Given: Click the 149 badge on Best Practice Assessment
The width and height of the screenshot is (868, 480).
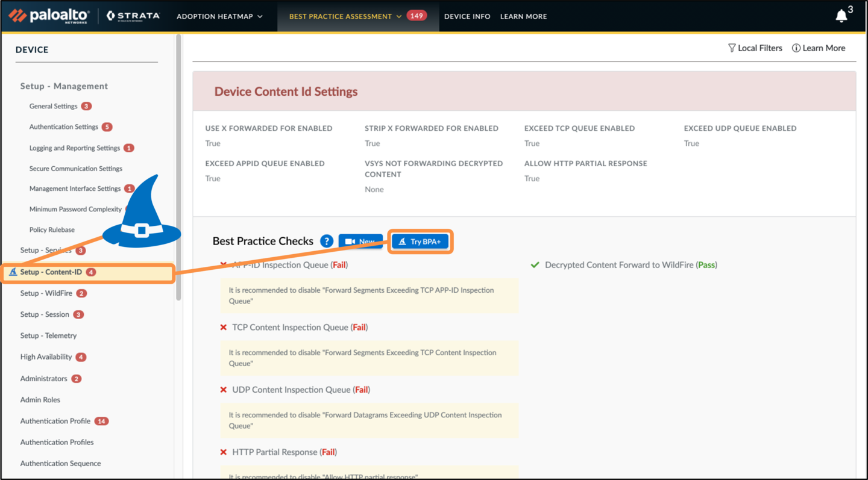Looking at the screenshot, I should pos(417,16).
